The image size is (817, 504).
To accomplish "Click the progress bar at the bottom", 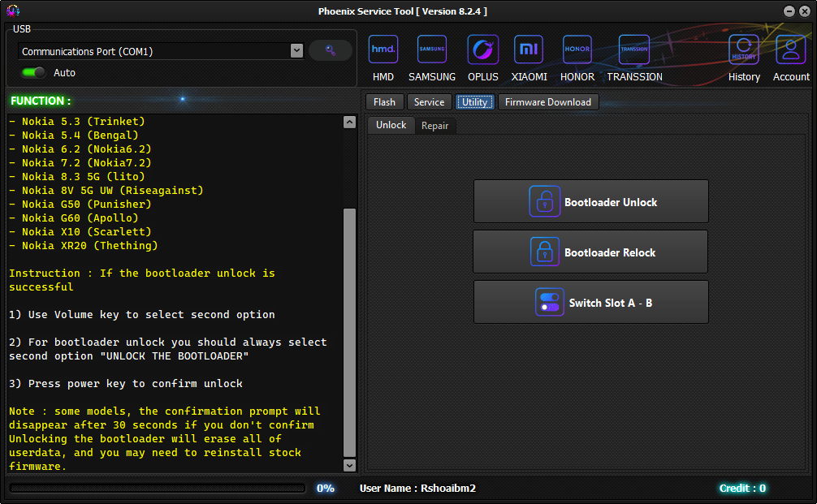I will [x=158, y=488].
